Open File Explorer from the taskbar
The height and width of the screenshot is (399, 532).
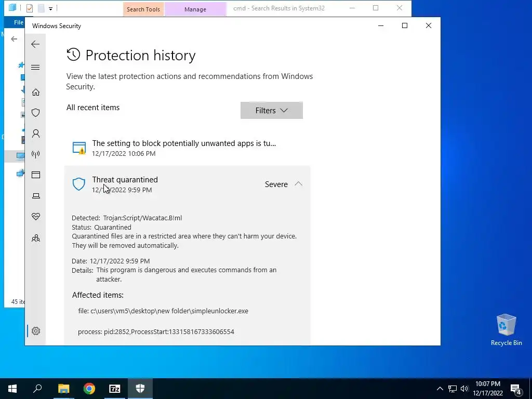(x=63, y=389)
